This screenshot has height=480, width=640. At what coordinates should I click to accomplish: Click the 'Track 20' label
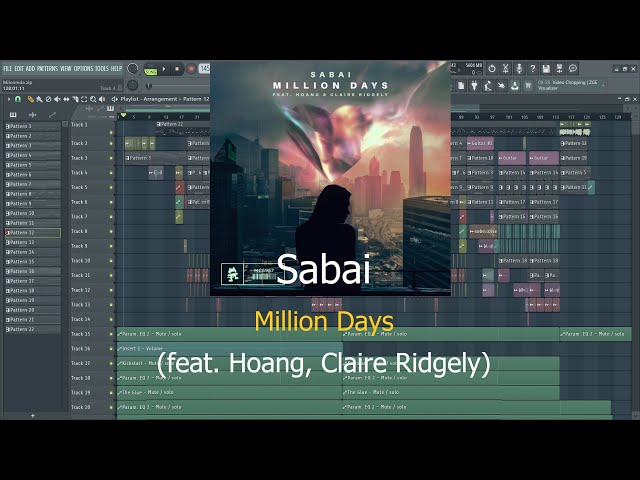click(x=80, y=407)
